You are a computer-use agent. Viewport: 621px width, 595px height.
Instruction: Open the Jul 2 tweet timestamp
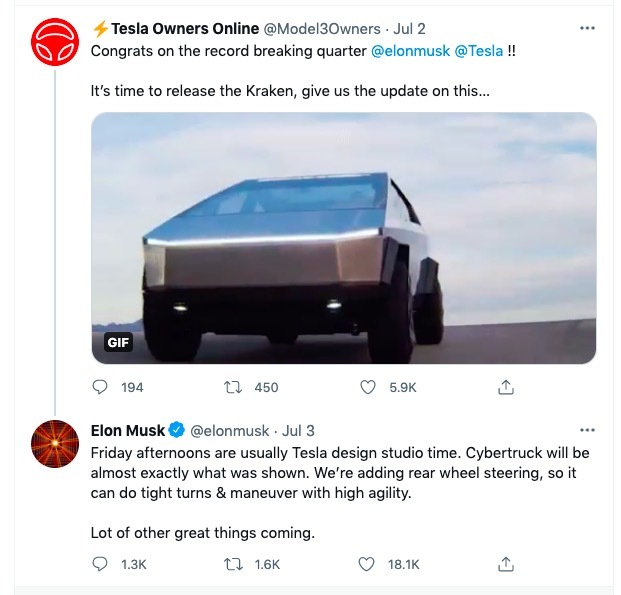(x=413, y=29)
